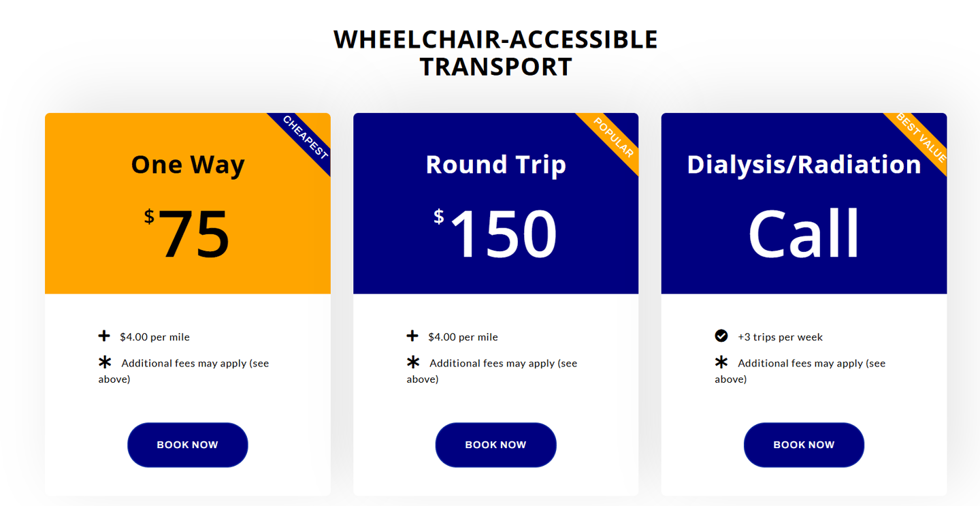Click the +3 trips per week text

(x=780, y=337)
